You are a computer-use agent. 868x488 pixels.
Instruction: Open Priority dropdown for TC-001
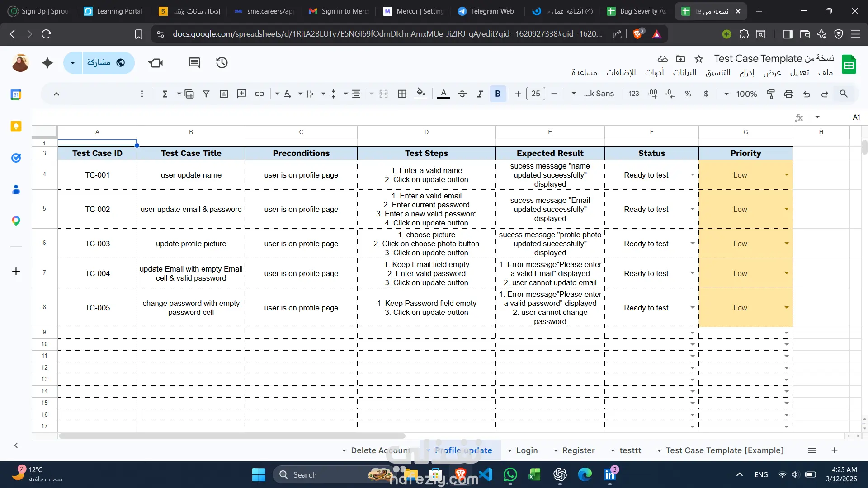coord(786,175)
